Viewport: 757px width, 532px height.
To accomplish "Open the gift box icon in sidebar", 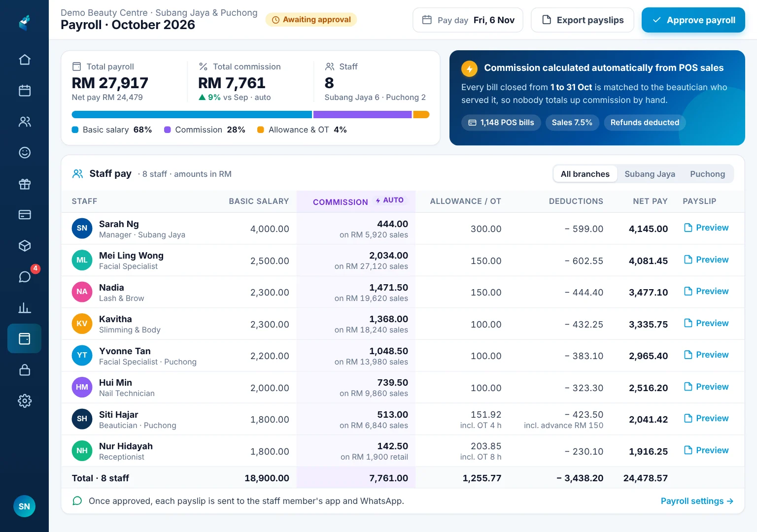I will coord(25,184).
